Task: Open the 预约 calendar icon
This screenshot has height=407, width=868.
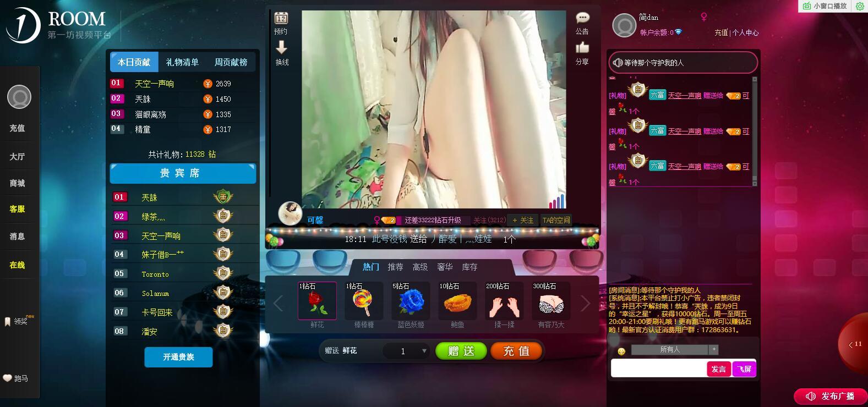Action: pyautogui.click(x=281, y=18)
